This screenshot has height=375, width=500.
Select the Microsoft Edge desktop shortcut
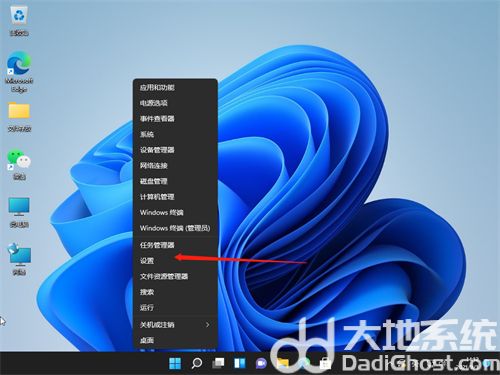19,71
